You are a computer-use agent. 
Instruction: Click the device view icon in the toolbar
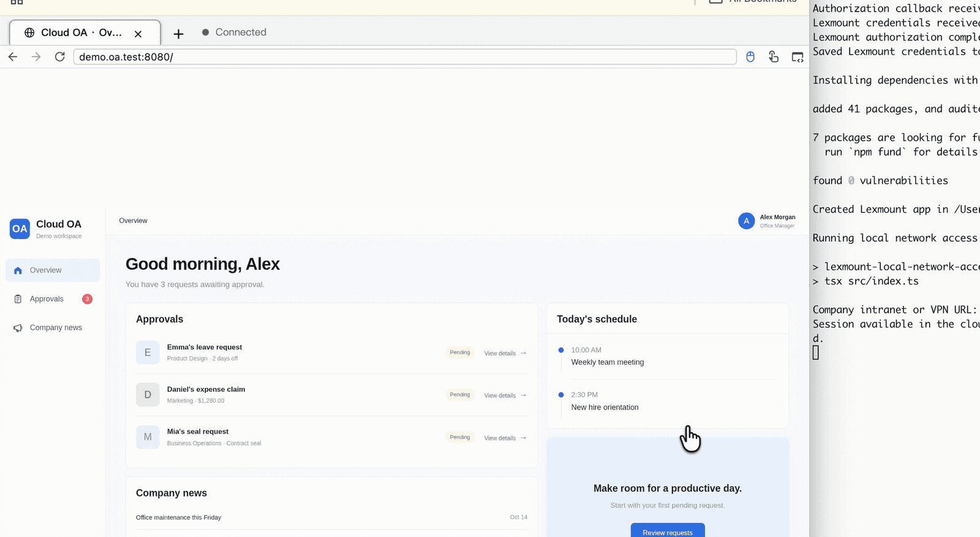point(797,57)
